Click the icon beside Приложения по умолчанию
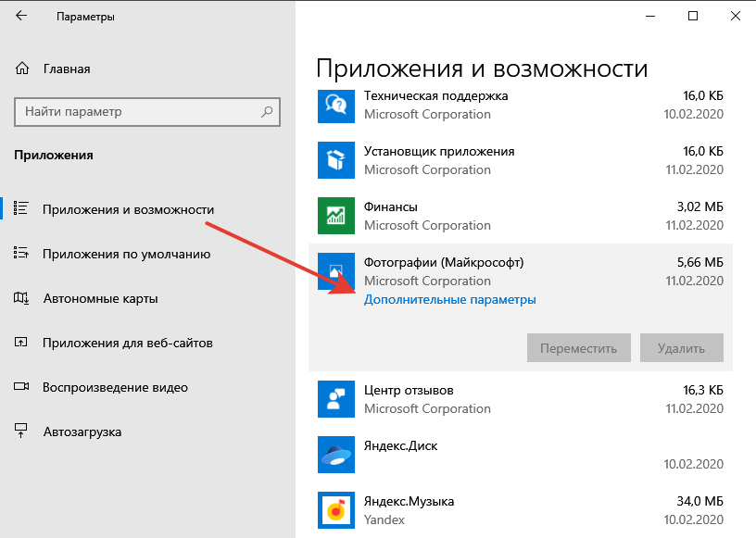 click(x=20, y=253)
